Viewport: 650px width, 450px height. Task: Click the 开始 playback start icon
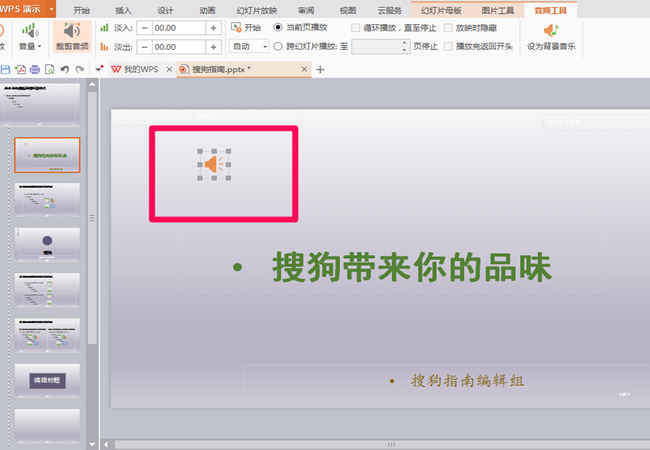236,28
